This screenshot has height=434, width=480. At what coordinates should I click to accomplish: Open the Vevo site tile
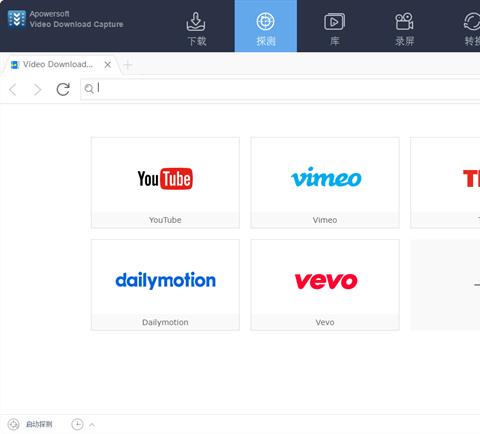pos(325,285)
